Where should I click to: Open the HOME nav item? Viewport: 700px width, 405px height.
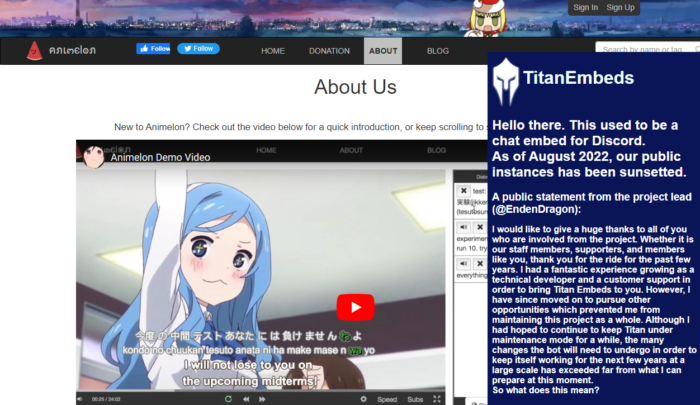pyautogui.click(x=273, y=51)
